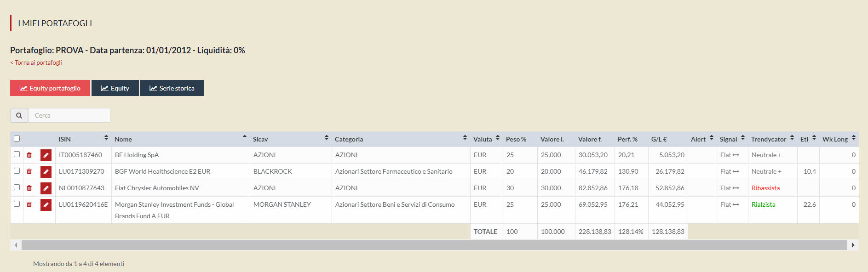Edit the BF Holding SpA entry
868x272 pixels.
pos(46,155)
